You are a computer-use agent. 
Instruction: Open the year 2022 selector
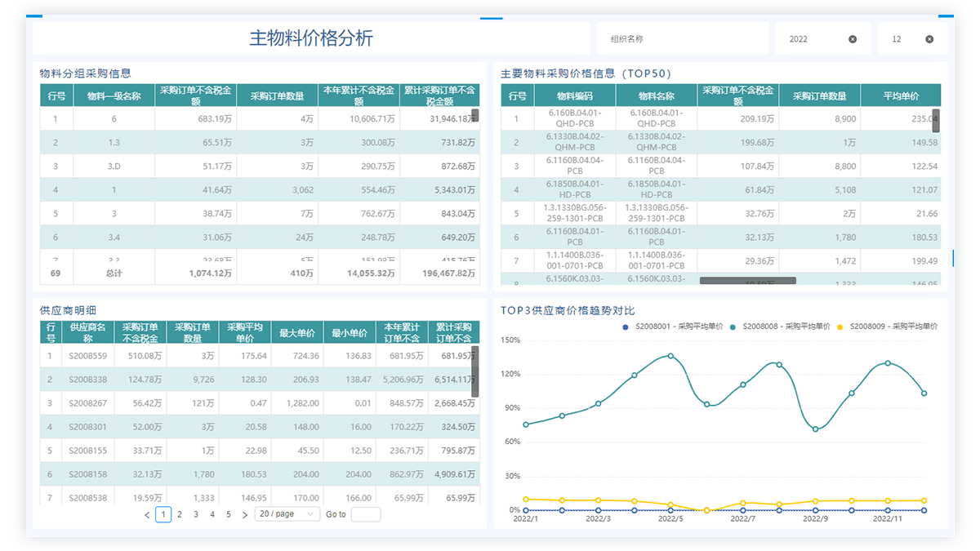click(813, 39)
